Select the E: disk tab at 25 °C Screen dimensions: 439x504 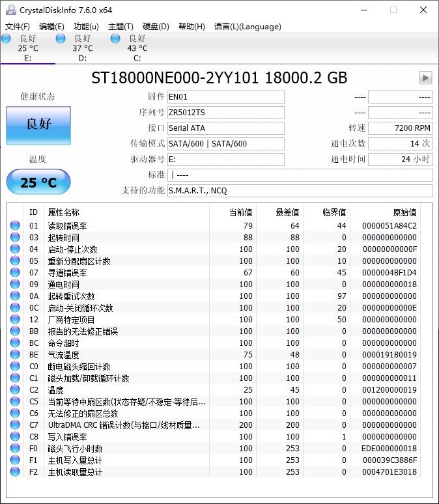pos(27,48)
